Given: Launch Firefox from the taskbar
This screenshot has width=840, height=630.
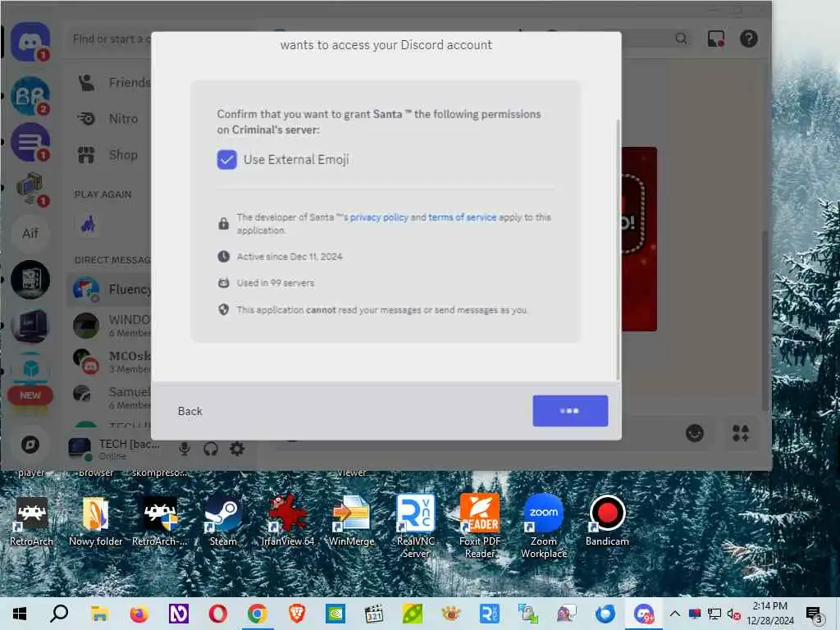Looking at the screenshot, I should [139, 614].
